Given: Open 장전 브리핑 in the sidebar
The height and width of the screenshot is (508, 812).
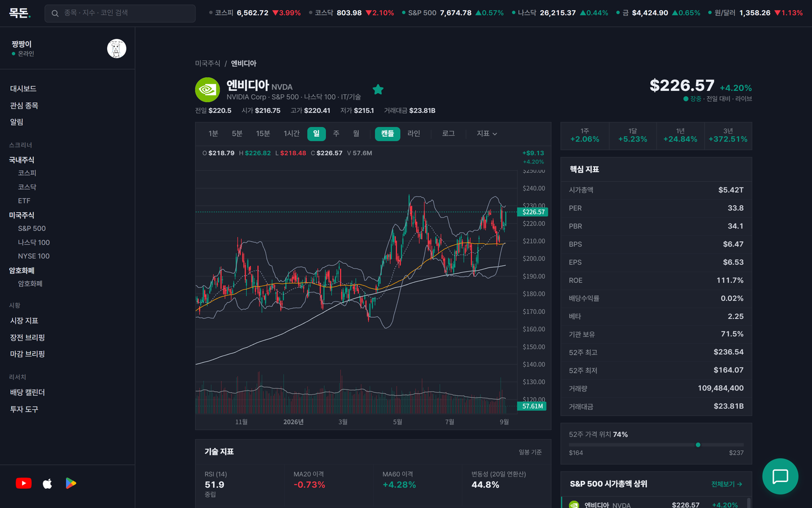Looking at the screenshot, I should (28, 338).
